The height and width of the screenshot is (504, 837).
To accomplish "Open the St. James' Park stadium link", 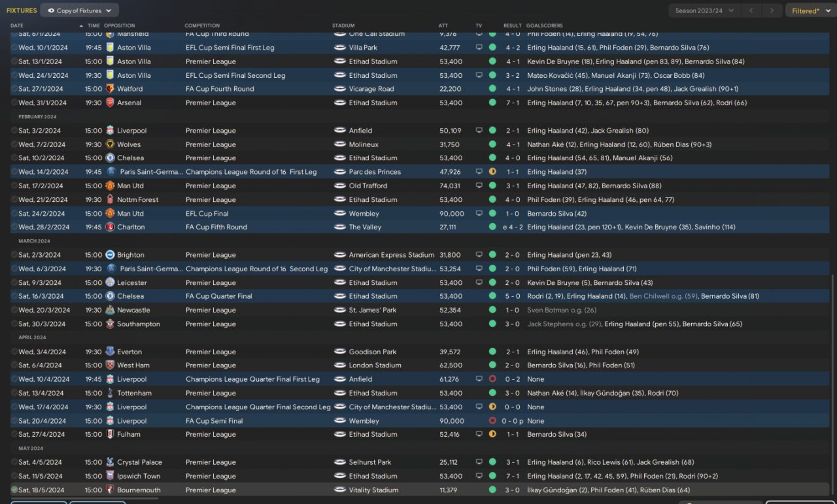I will point(373,310).
